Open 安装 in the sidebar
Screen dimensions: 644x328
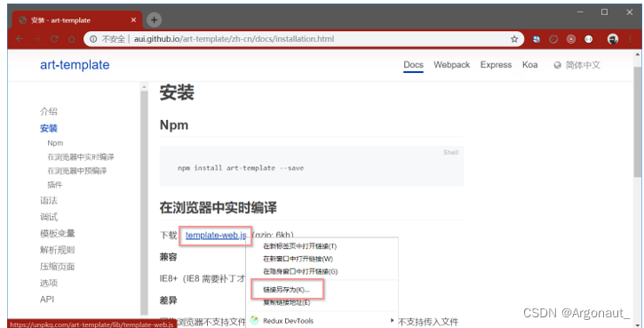click(x=49, y=128)
